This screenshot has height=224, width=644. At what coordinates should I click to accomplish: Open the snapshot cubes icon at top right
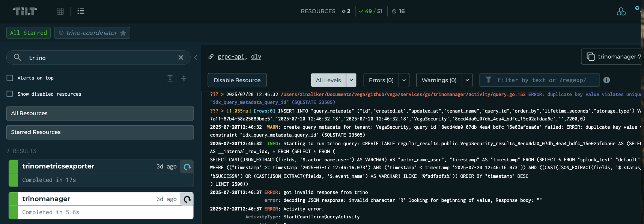[621, 12]
